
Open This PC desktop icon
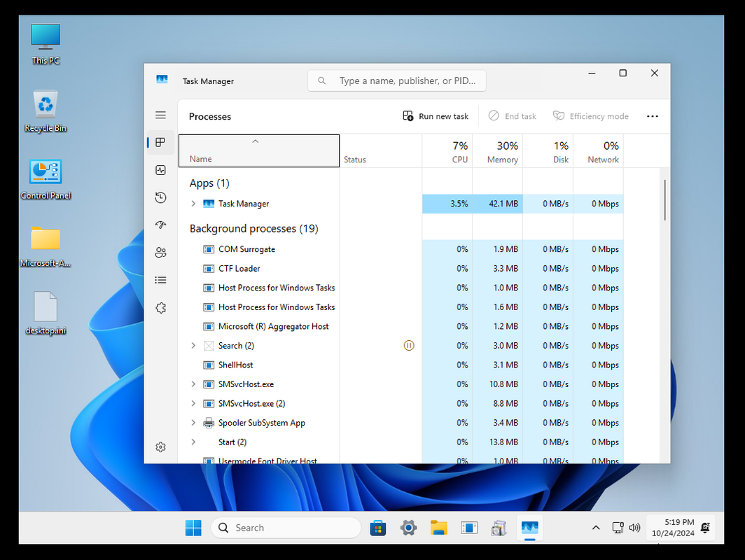pos(46,44)
